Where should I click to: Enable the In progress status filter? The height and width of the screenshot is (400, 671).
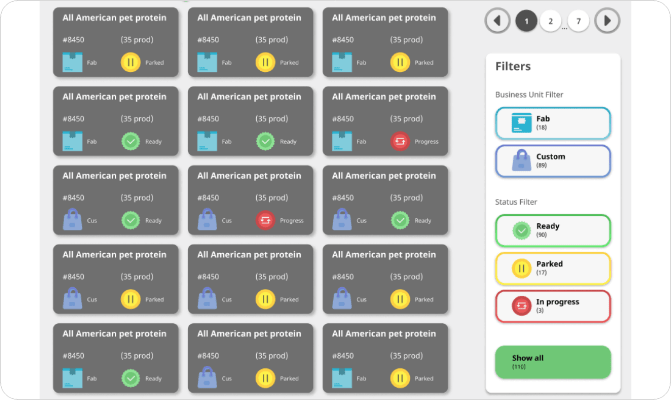[553, 306]
